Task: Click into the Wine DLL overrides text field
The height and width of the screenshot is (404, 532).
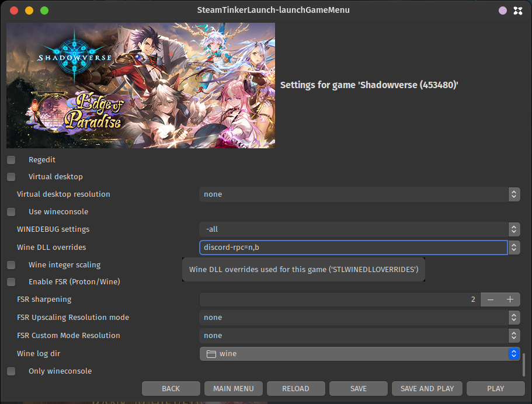Action: coord(353,248)
